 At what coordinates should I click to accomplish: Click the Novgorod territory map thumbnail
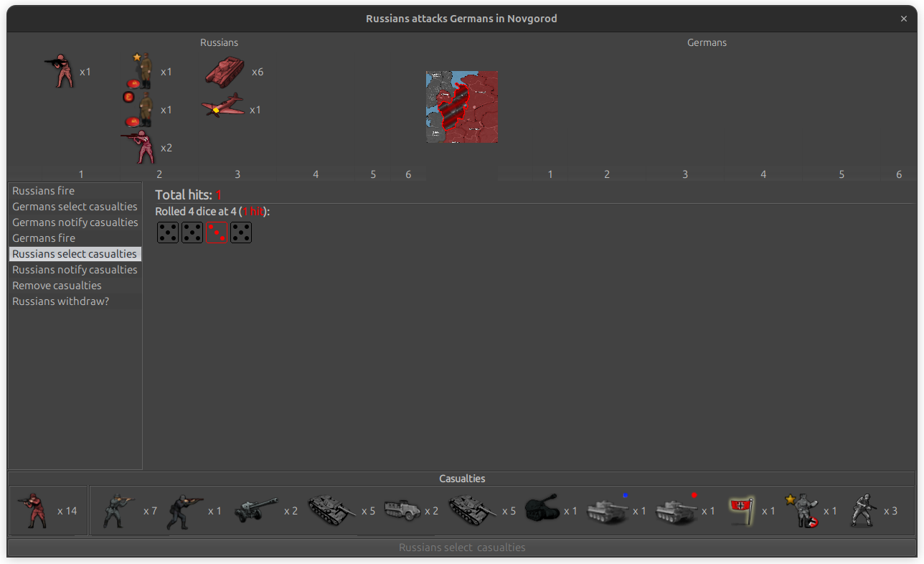point(462,107)
